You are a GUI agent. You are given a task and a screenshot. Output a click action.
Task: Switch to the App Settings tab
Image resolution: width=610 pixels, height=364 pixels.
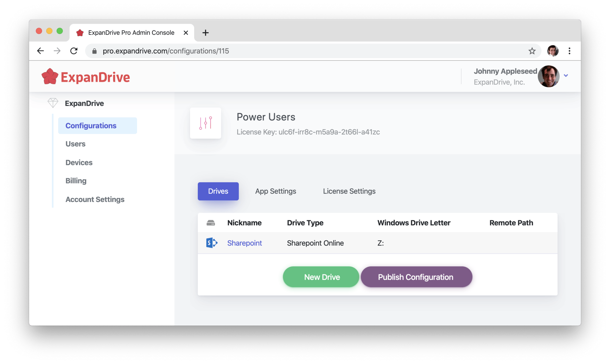point(276,191)
